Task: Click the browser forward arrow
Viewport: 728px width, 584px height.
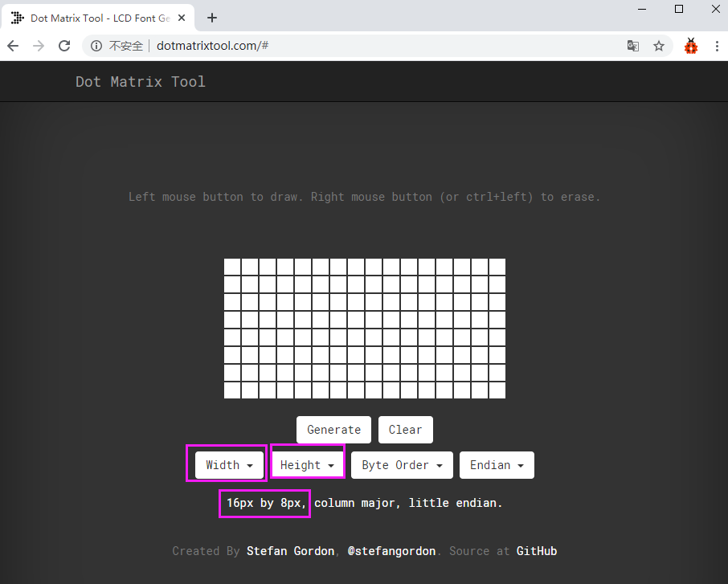Action: (39, 46)
